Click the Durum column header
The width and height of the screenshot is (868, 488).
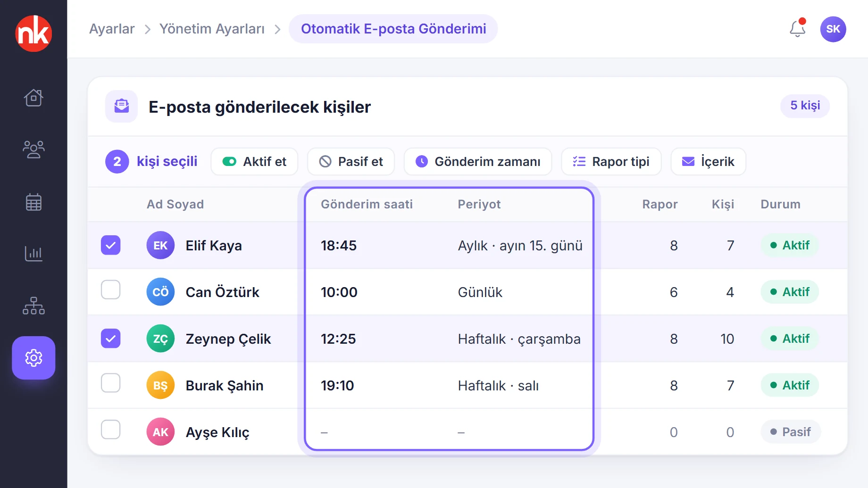(x=780, y=204)
